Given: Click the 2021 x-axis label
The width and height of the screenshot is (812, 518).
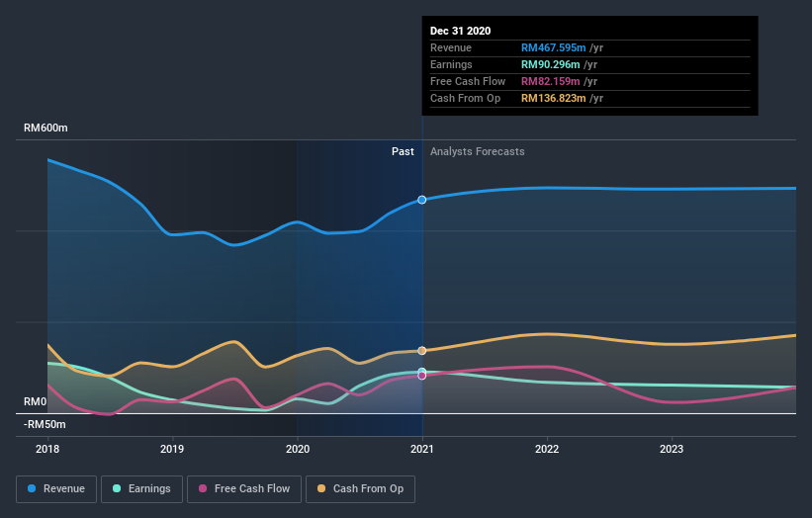Looking at the screenshot, I should click(422, 449).
